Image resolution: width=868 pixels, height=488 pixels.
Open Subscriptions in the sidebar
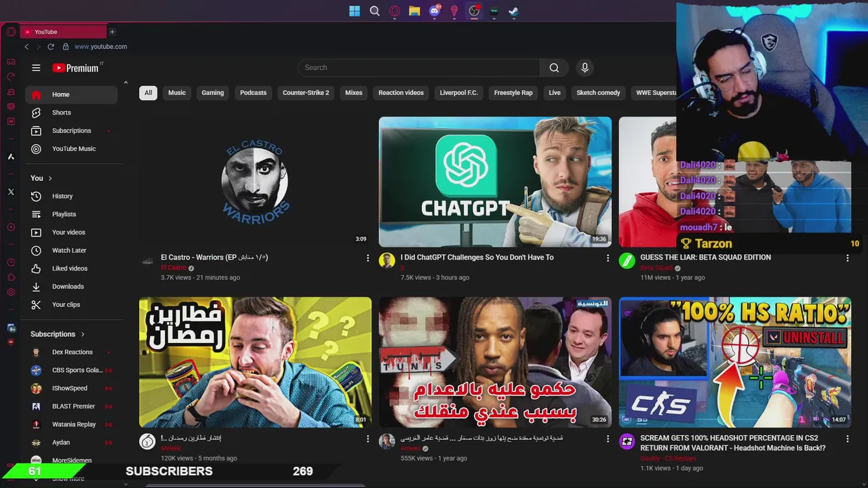71,131
